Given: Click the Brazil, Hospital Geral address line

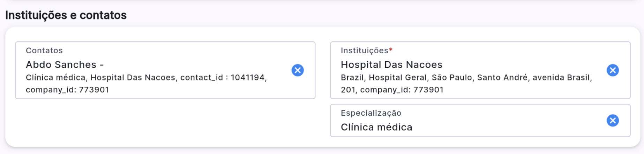Looking at the screenshot, I should (384, 77).
